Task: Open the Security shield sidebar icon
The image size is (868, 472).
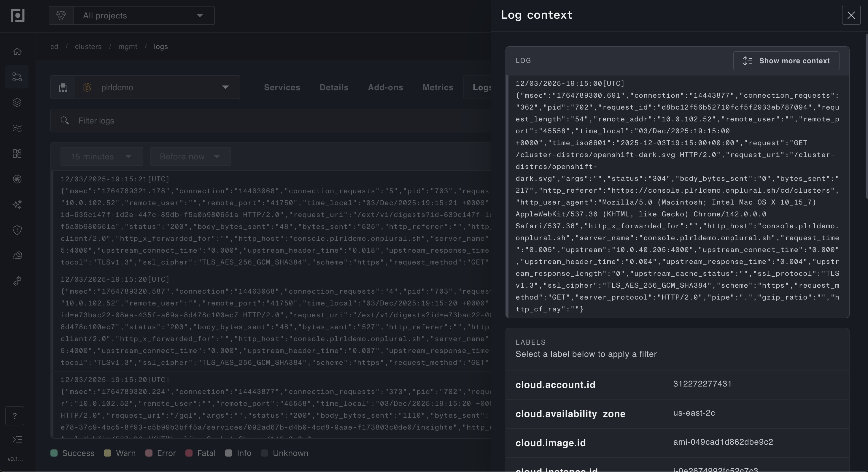Action: (x=17, y=230)
